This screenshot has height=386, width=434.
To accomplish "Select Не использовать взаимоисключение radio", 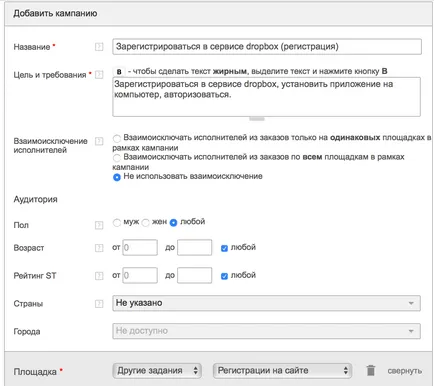I will click(x=117, y=177).
